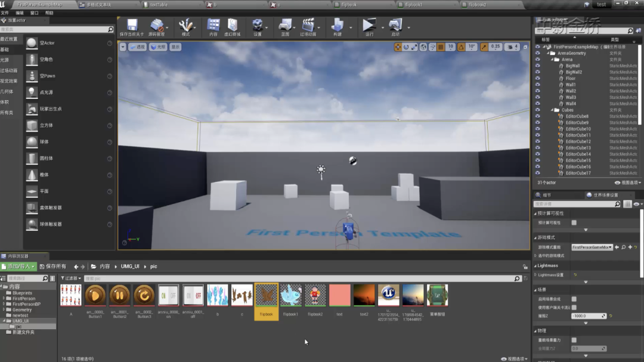Open the File menu

coord(5,13)
